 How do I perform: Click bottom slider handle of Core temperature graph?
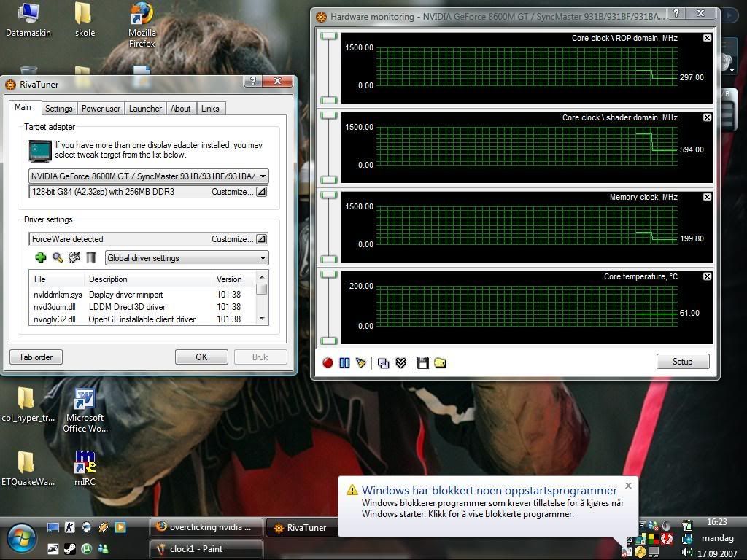[329, 341]
